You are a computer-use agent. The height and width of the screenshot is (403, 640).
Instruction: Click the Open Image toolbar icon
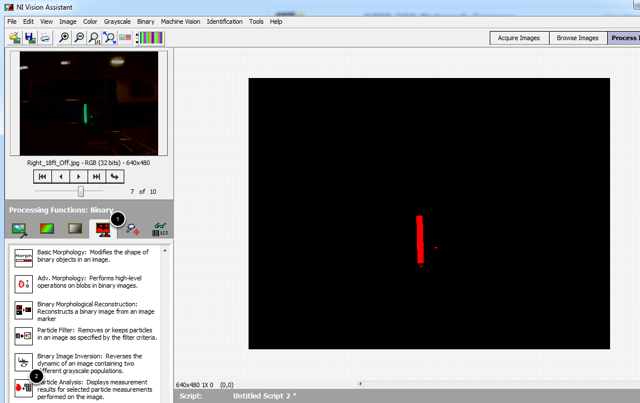click(x=15, y=38)
